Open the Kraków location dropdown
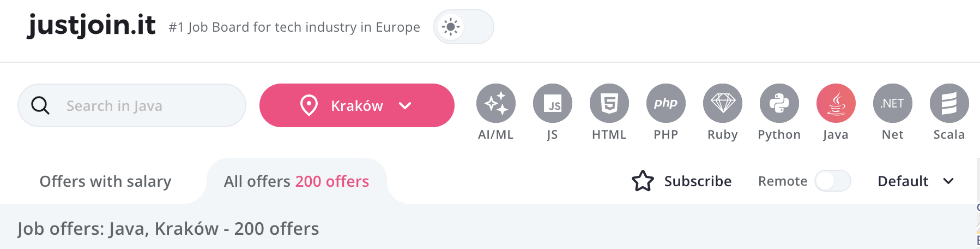This screenshot has height=249, width=980. click(x=356, y=105)
